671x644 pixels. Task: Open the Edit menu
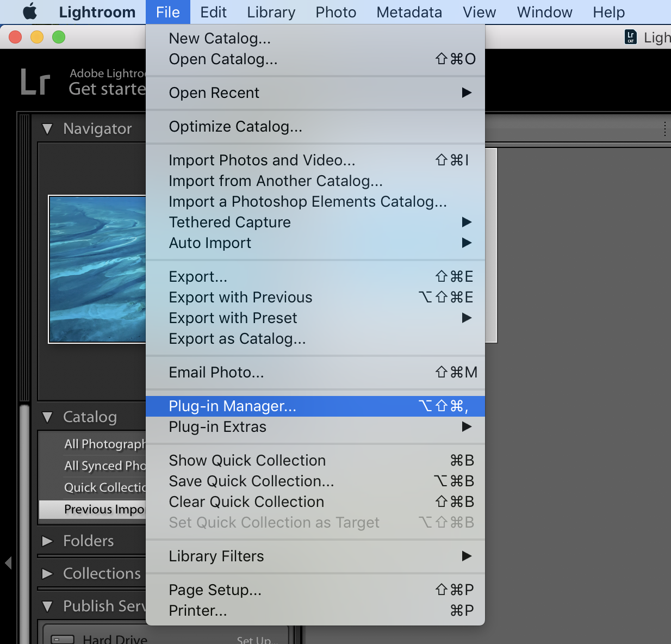point(213,12)
